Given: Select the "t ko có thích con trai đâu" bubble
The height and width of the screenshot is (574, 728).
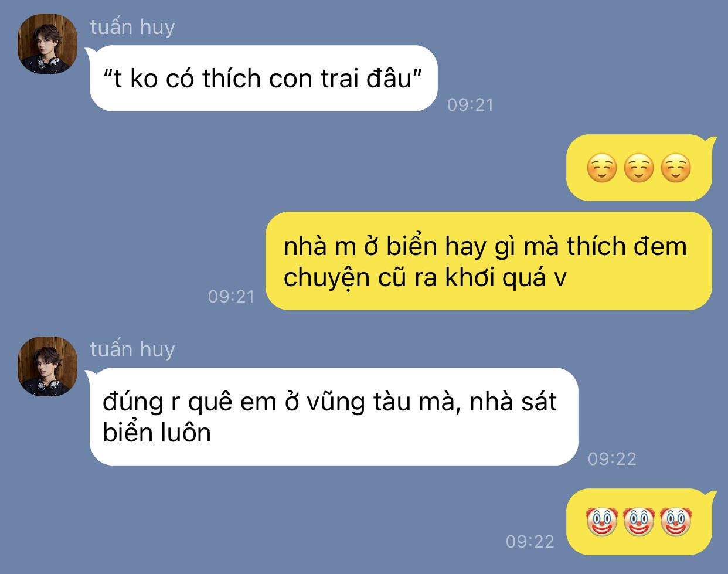Looking at the screenshot, I should [x=263, y=78].
